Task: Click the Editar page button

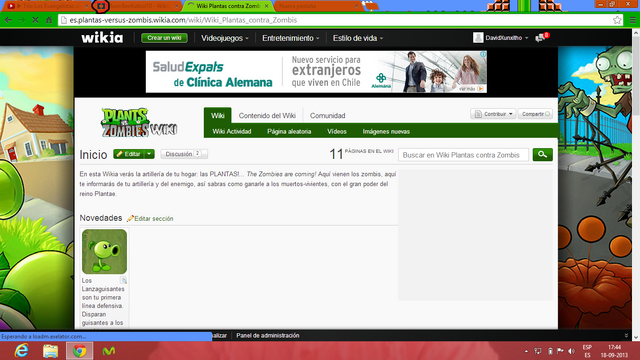Action: (x=129, y=154)
